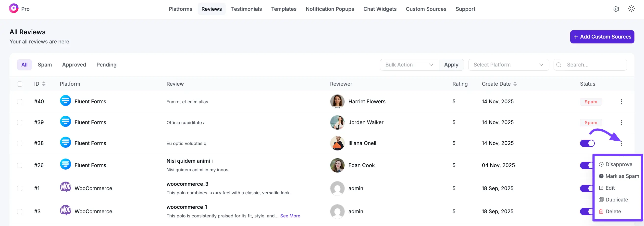This screenshot has width=644, height=226.
Task: Sort reviews by ID column arrows
Action: 44,84
